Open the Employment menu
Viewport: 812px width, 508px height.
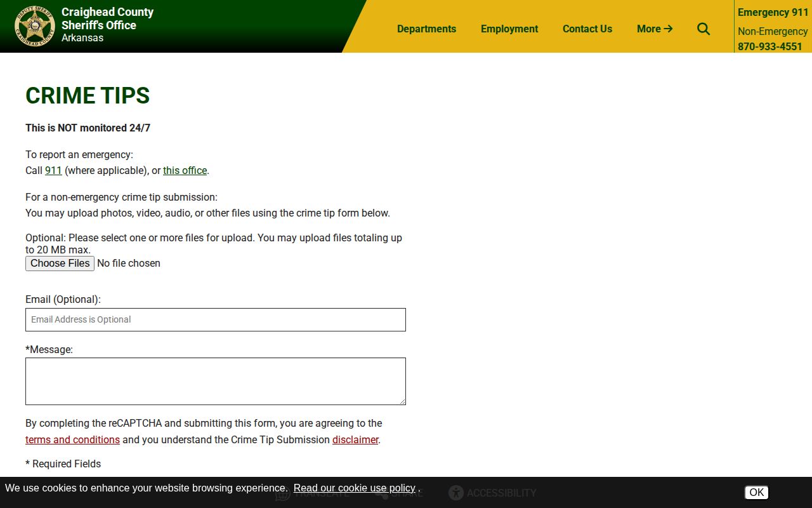pos(509,29)
